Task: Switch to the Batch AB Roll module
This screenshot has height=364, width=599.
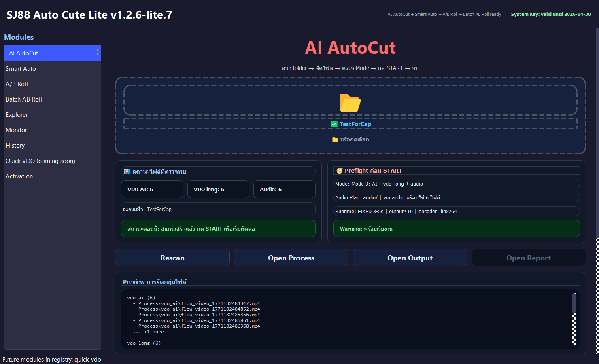Action: 24,99
